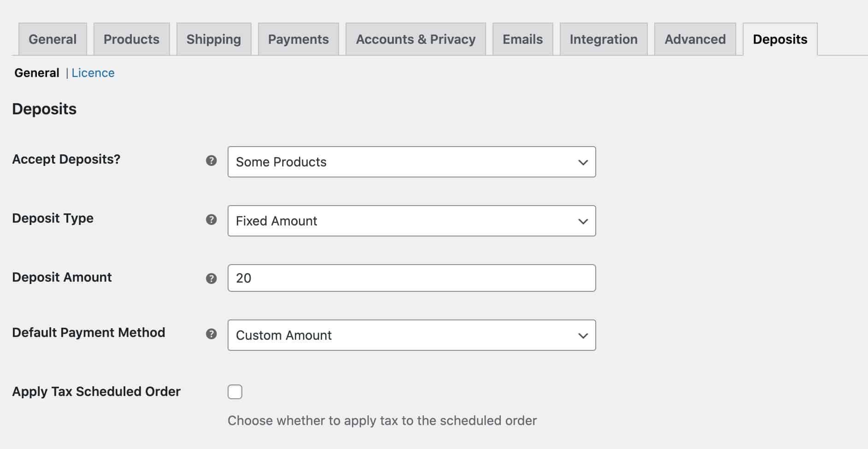Open the Accept Deposits dropdown

tap(411, 162)
